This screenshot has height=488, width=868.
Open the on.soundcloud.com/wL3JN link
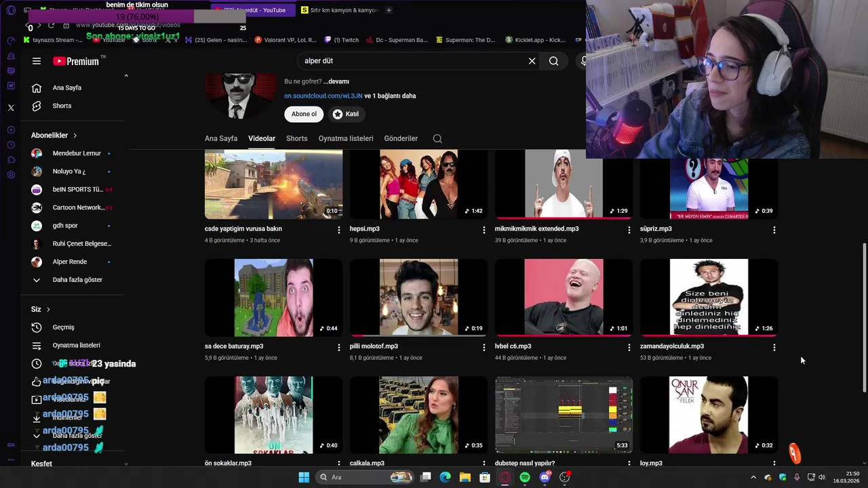click(x=323, y=96)
